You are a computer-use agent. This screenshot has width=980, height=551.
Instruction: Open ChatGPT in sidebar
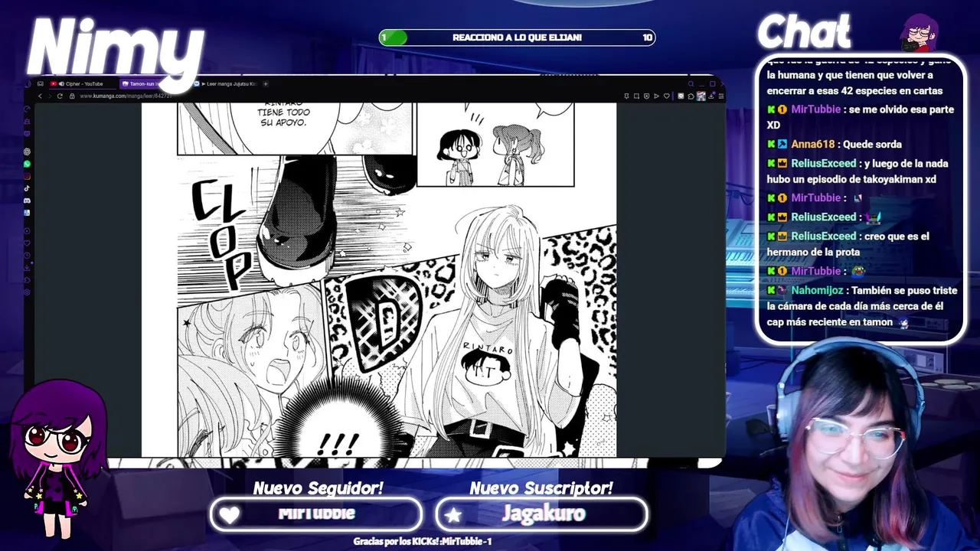coord(27,152)
